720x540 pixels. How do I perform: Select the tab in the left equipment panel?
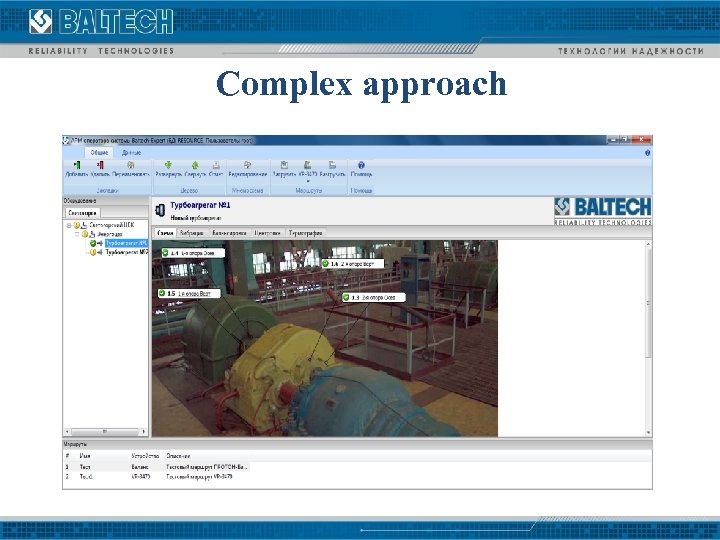click(x=82, y=213)
